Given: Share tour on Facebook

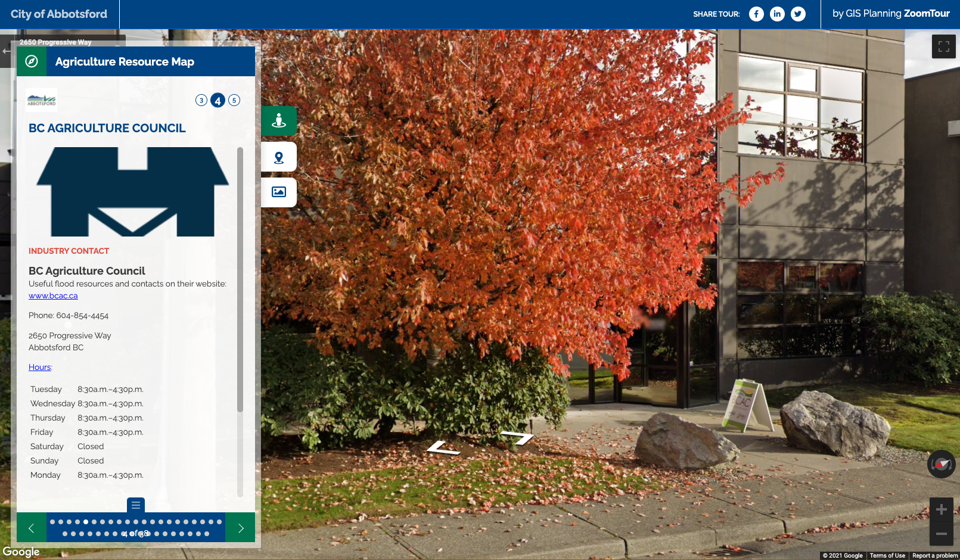Looking at the screenshot, I should coord(756,14).
